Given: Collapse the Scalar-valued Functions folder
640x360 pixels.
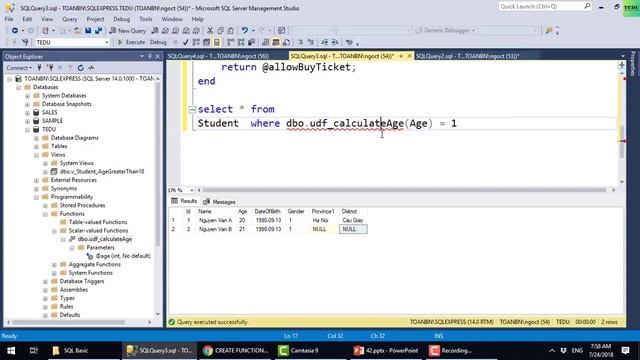Looking at the screenshot, I should pos(54,231).
